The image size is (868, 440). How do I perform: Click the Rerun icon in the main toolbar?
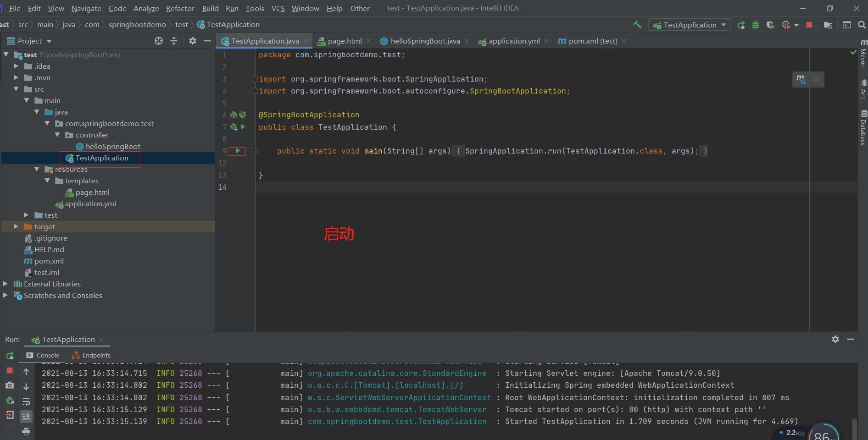(741, 25)
